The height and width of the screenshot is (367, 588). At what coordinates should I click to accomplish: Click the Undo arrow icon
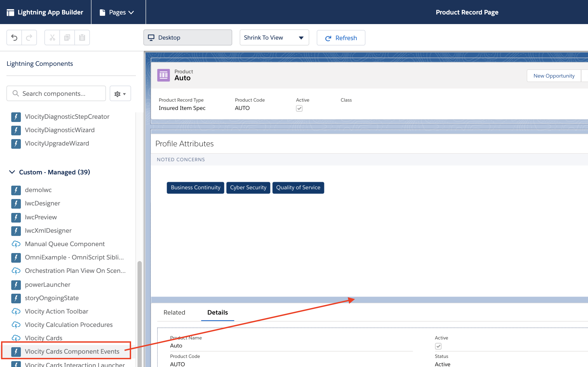(x=14, y=38)
